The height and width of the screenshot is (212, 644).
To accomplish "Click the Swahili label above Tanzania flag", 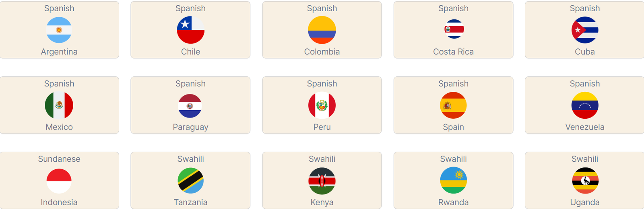I will (x=190, y=159).
